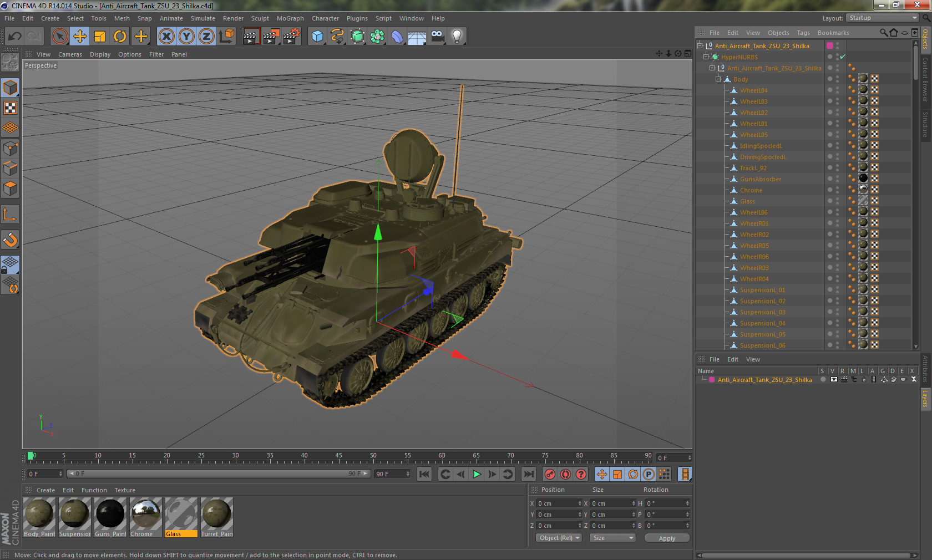
Task: Collapse the nested Anti_Aircraft_Tank_ZSU_23_Shilka null
Action: (712, 68)
